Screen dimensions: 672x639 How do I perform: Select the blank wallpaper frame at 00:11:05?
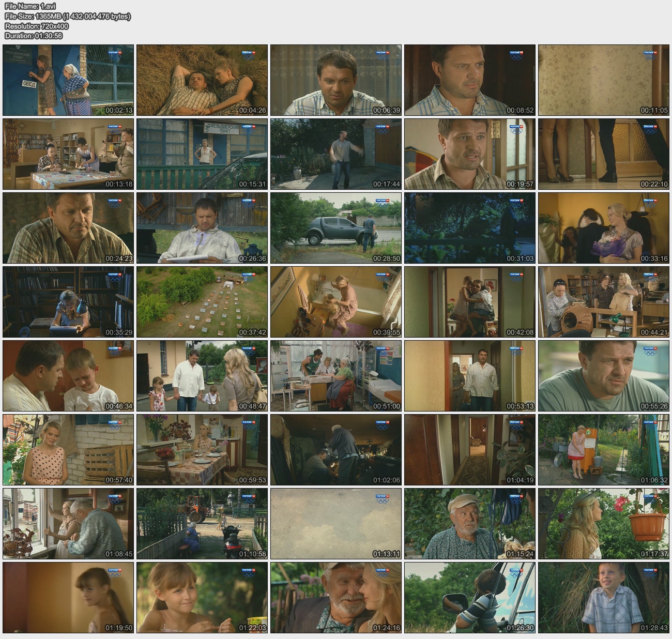coord(604,80)
